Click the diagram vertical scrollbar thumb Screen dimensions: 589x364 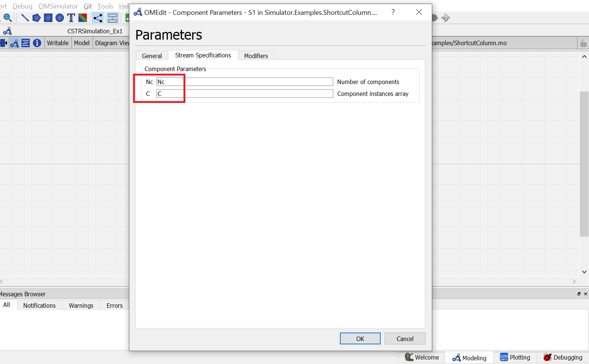584,164
